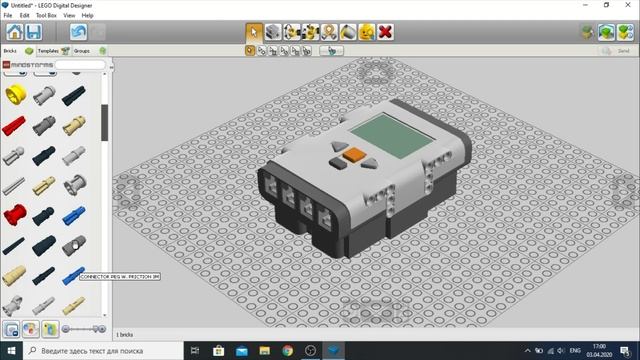Select the Paint bucket tool
Viewport: 640px width, 360px height.
[x=348, y=32]
